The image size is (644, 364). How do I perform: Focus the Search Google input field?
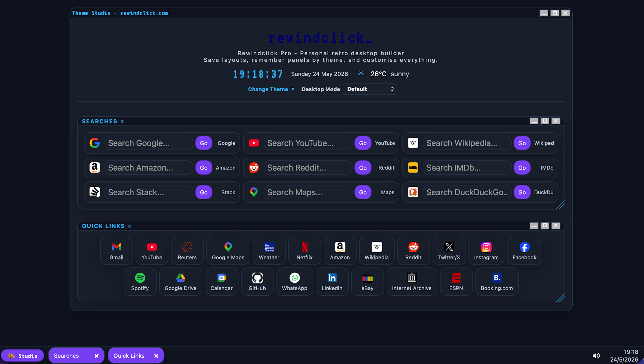point(149,143)
